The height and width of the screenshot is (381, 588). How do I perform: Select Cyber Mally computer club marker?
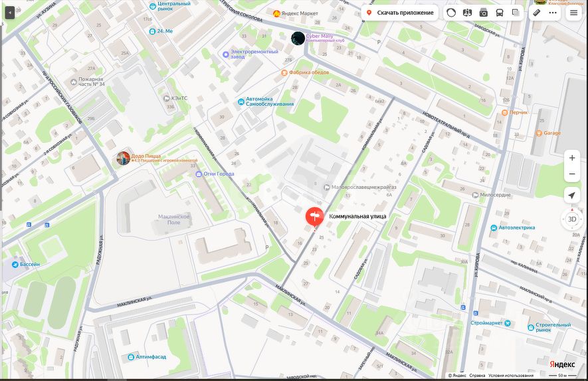298,39
